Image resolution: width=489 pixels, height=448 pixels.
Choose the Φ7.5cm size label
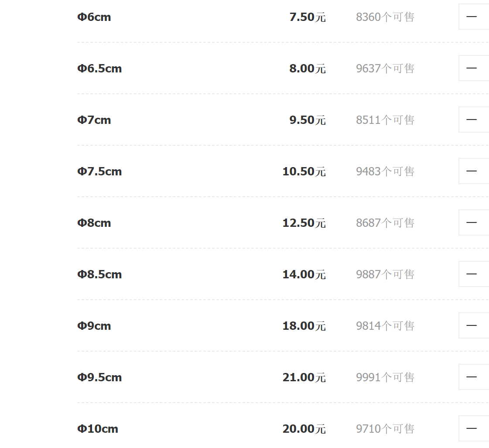99,172
